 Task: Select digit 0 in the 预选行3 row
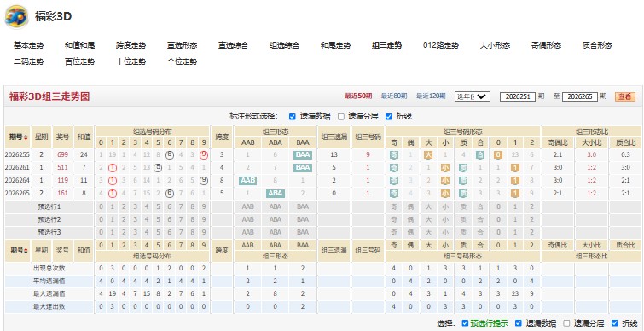click(101, 232)
